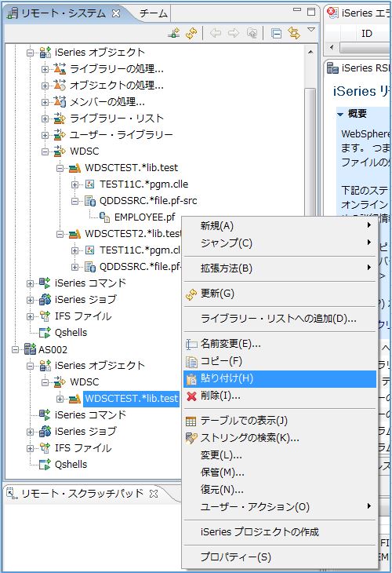Click the tree vertical scrollbar thumb
The width and height of the screenshot is (392, 573).
(x=310, y=151)
